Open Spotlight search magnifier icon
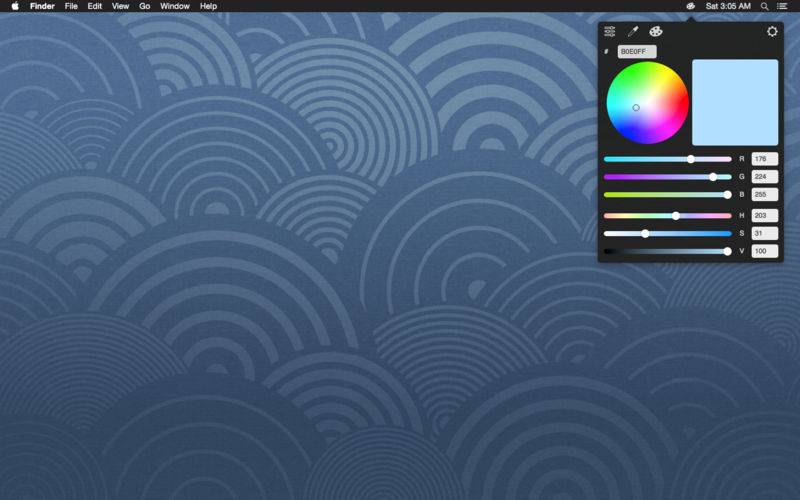 (765, 6)
